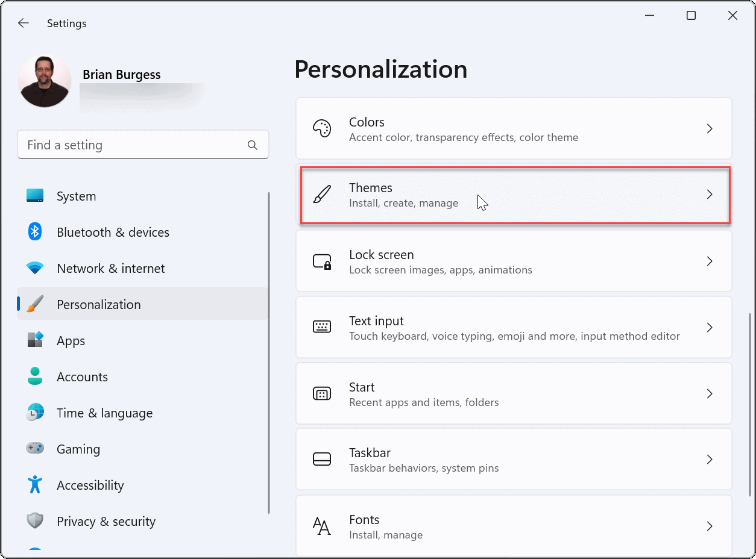Click the Privacy & security shield icon
The height and width of the screenshot is (559, 756).
(x=34, y=521)
